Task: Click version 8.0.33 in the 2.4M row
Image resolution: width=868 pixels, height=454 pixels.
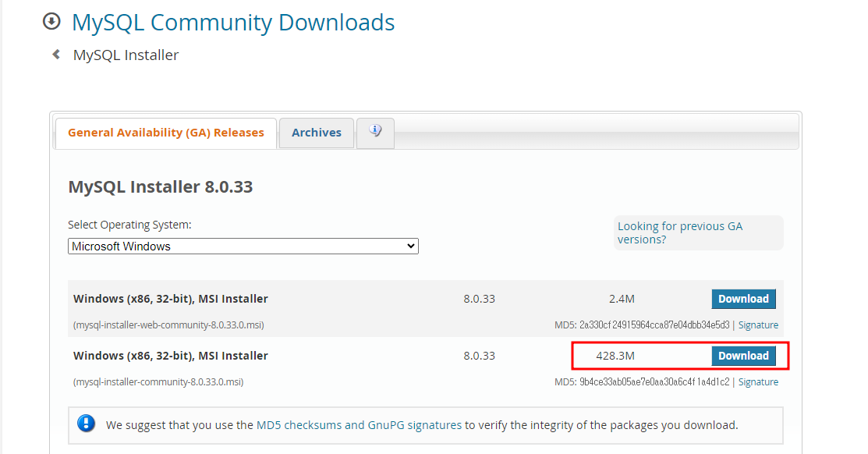Action: tap(480, 299)
